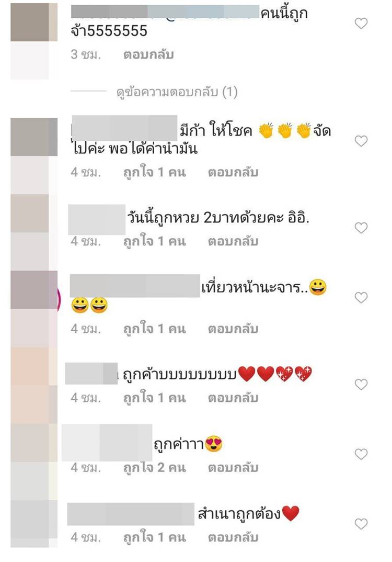Like the comment ending with จ้า5555555

(x=361, y=24)
